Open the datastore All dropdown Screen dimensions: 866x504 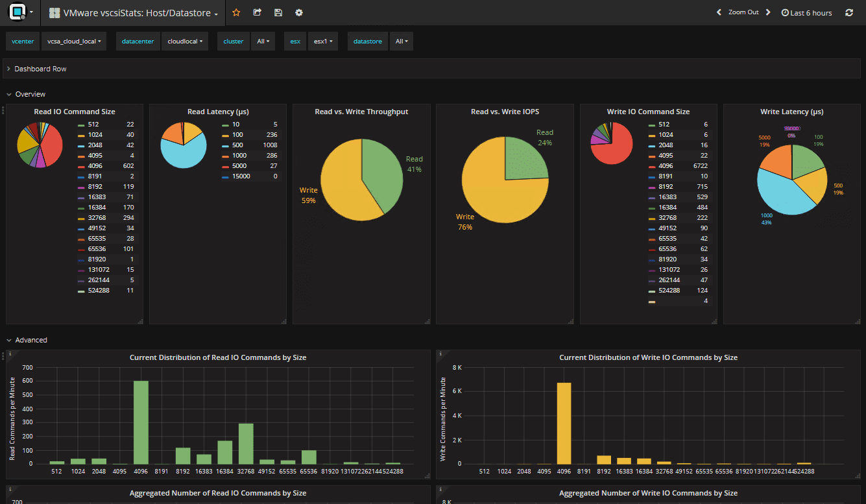401,40
